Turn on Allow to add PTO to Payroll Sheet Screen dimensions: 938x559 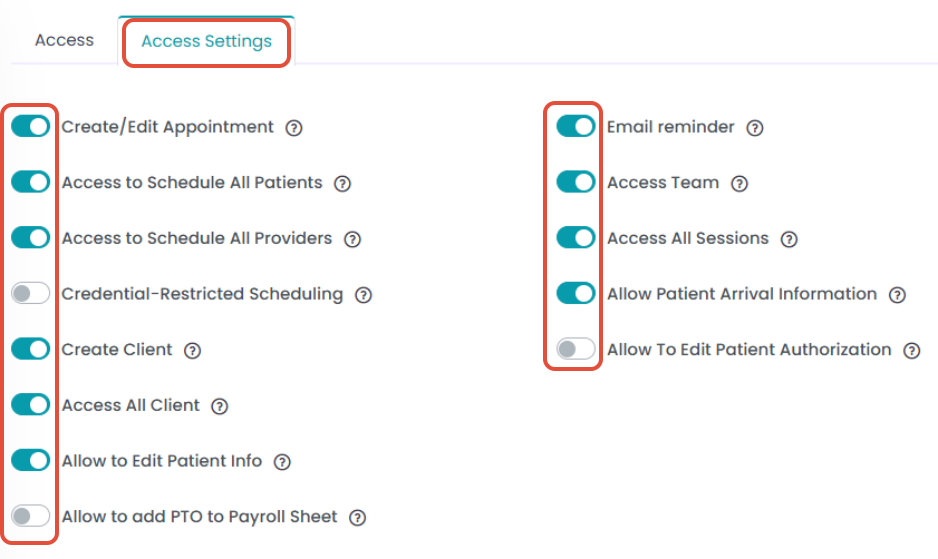tap(31, 517)
